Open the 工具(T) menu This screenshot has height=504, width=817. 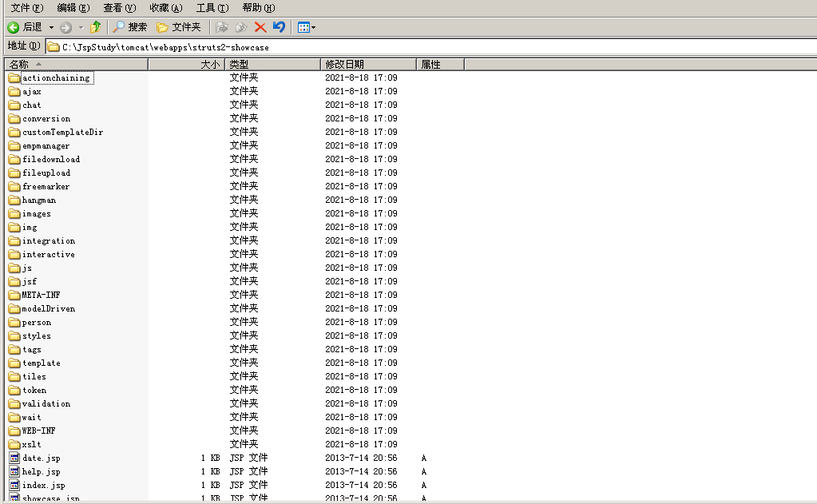pyautogui.click(x=212, y=8)
